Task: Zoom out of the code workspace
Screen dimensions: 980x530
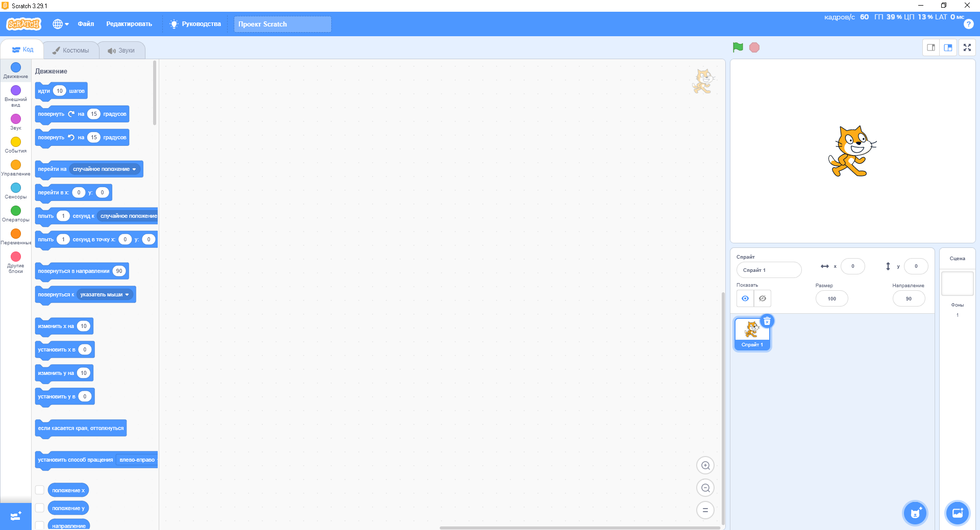Action: [x=705, y=488]
